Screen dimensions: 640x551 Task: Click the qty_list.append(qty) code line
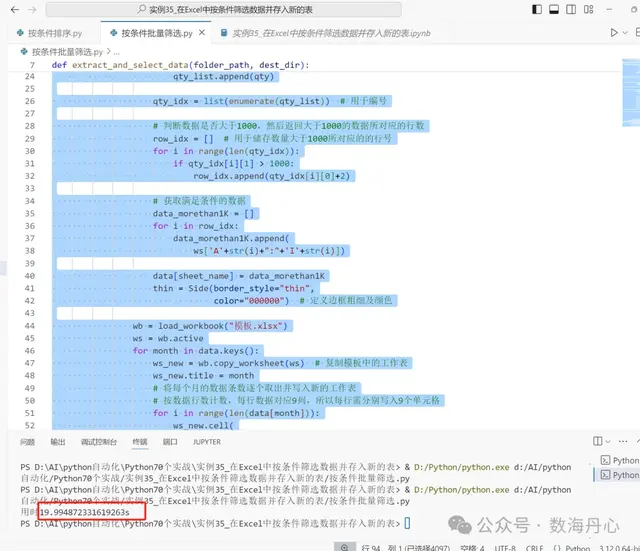coord(223,76)
